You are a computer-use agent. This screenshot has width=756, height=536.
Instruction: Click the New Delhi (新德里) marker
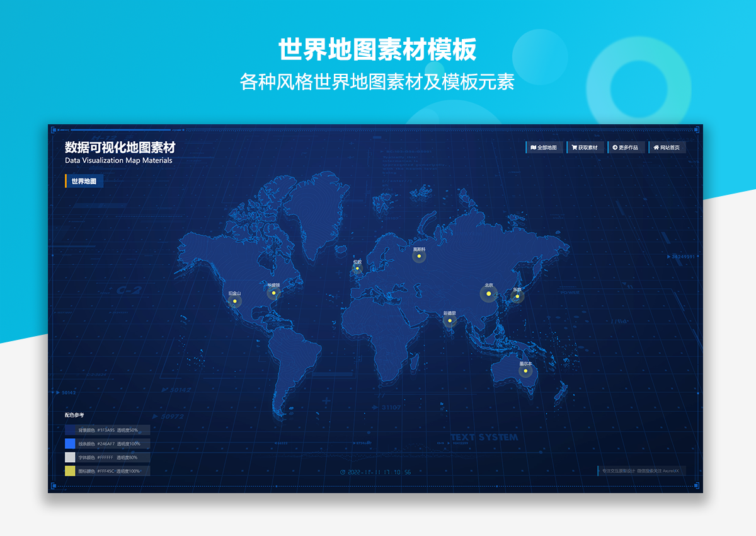449,320
